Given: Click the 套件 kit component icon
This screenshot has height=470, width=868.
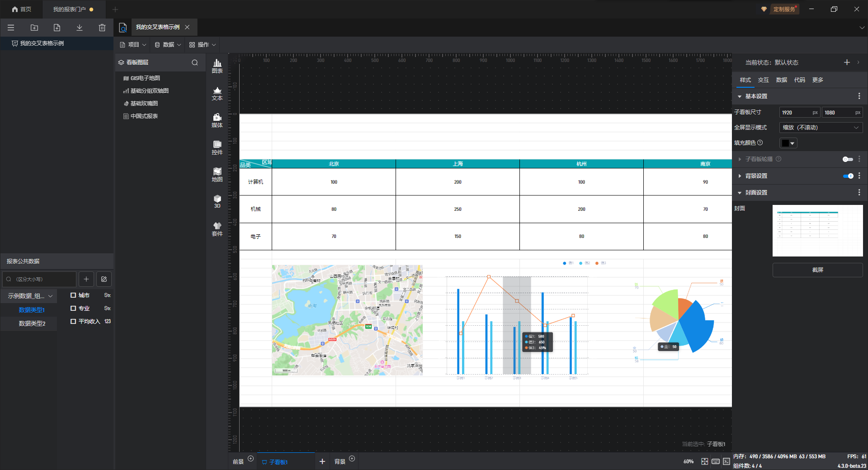Looking at the screenshot, I should 217,229.
